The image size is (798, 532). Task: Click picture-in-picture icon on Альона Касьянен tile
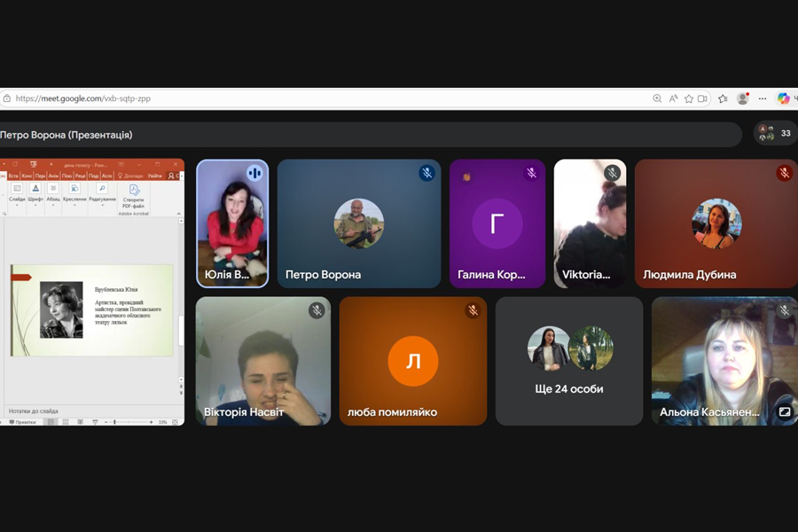pyautogui.click(x=785, y=411)
